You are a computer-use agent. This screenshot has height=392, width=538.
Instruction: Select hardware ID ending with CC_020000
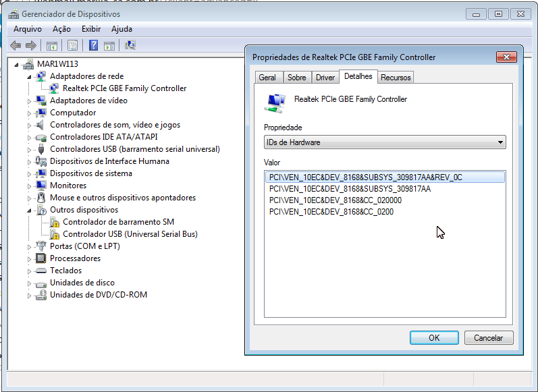(335, 200)
